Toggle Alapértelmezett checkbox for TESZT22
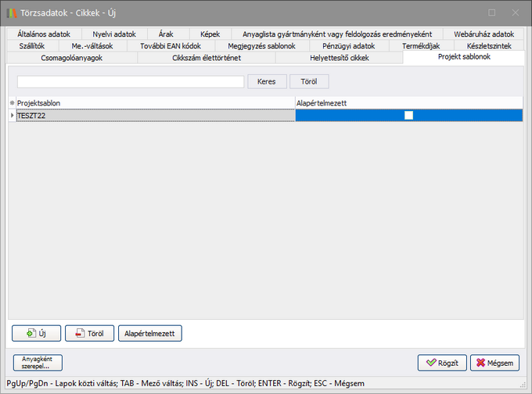532x394 pixels. [408, 115]
